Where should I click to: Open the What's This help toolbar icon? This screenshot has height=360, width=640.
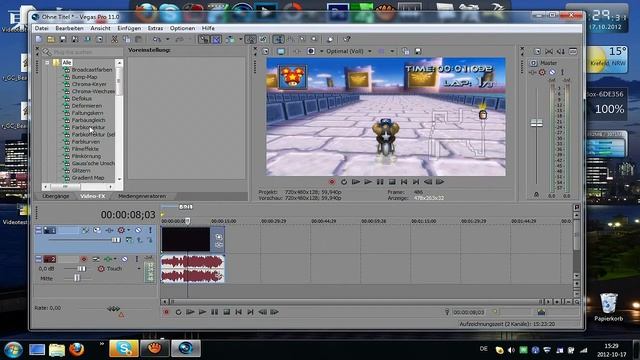point(347,39)
